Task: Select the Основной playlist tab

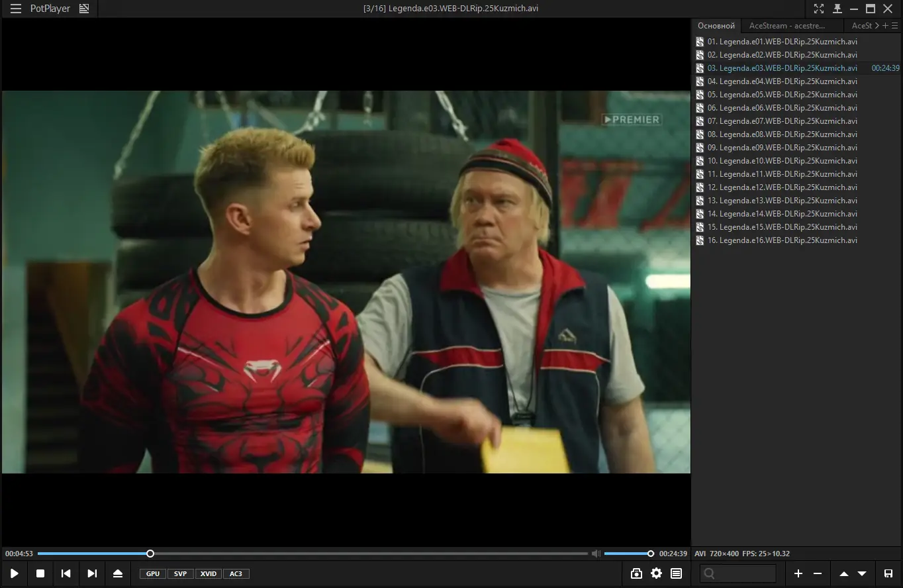Action: 716,26
